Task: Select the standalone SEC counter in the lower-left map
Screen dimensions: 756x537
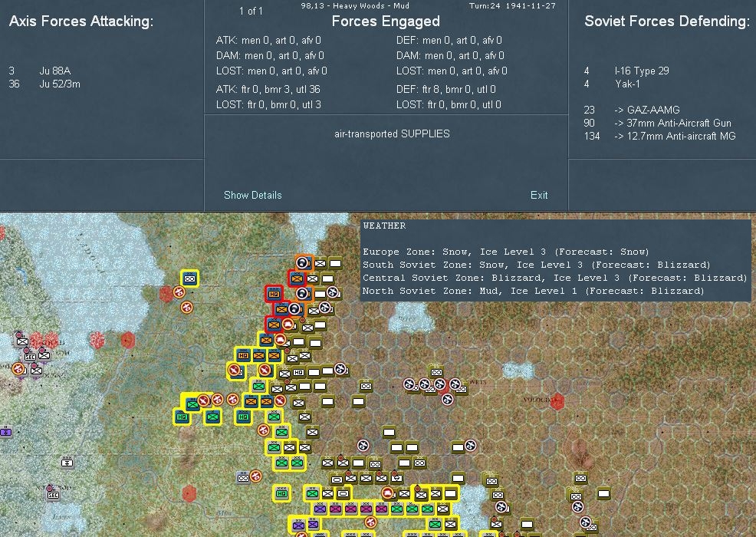Action: click(53, 495)
